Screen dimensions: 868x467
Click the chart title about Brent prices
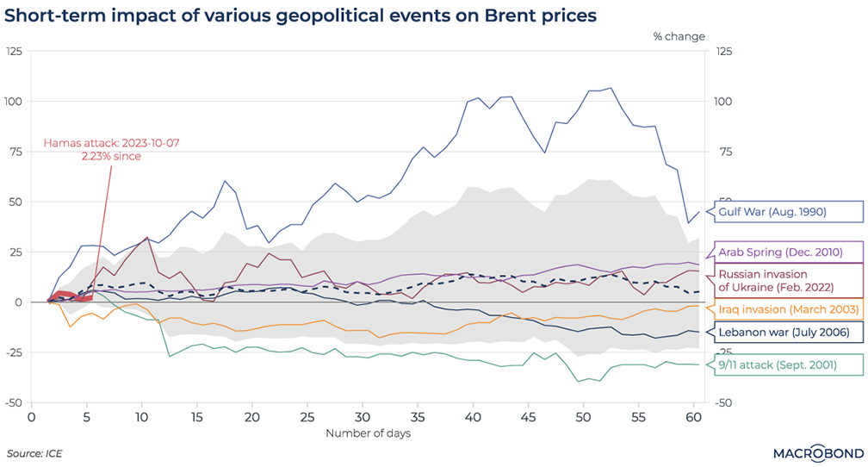point(301,16)
